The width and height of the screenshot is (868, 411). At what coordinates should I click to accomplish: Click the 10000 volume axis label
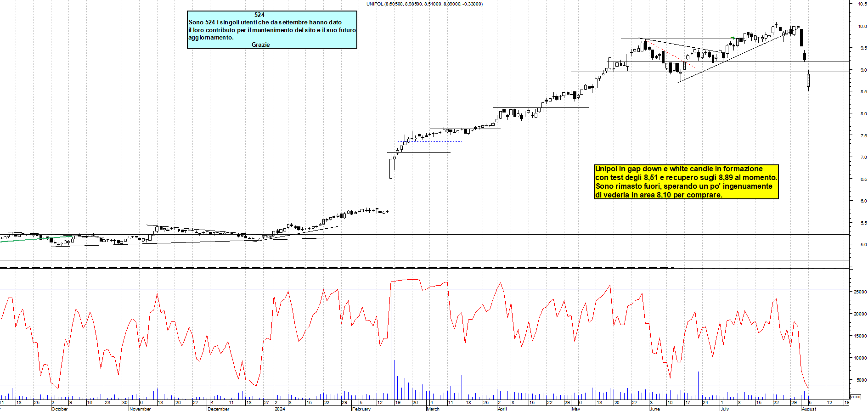[860, 358]
